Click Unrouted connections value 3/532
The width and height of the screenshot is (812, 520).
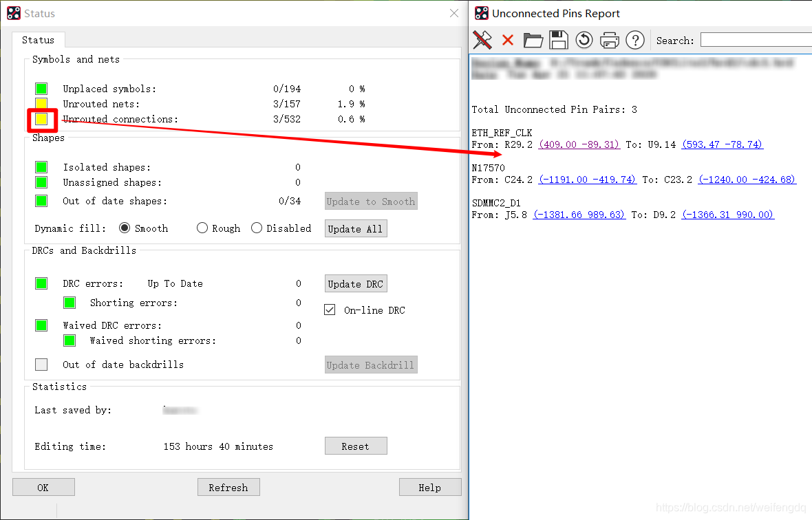[x=287, y=119]
